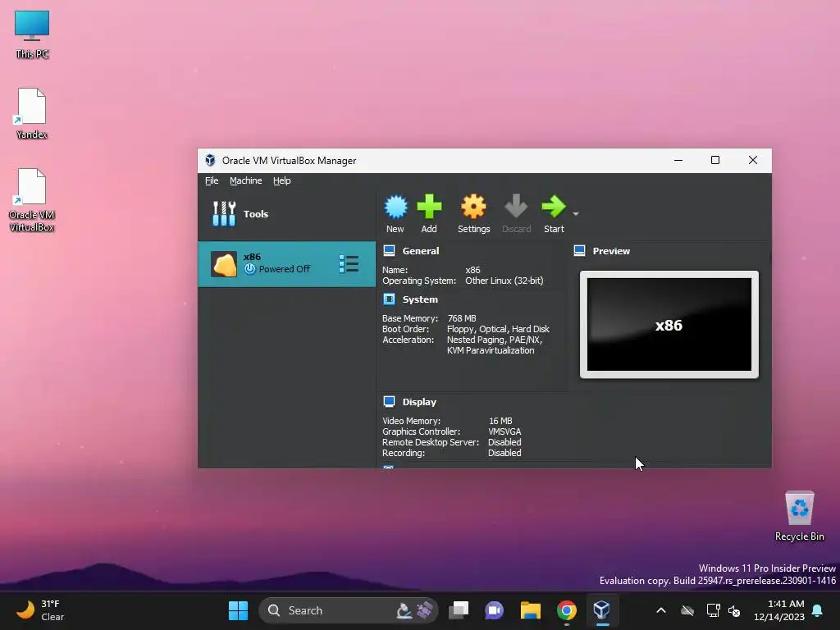Start the x86 VM with green arrow

(554, 207)
